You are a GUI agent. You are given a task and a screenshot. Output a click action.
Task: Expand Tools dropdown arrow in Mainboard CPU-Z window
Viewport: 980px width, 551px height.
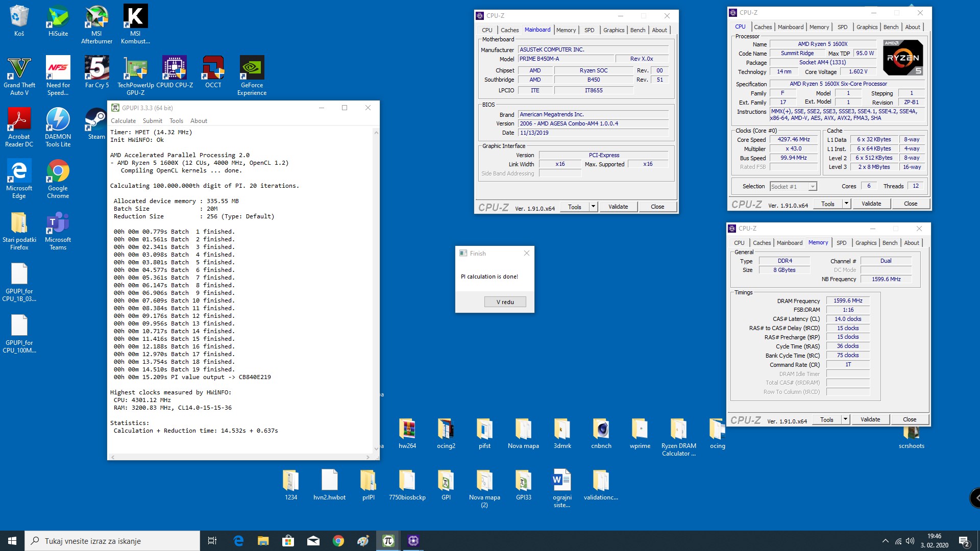pos(593,207)
